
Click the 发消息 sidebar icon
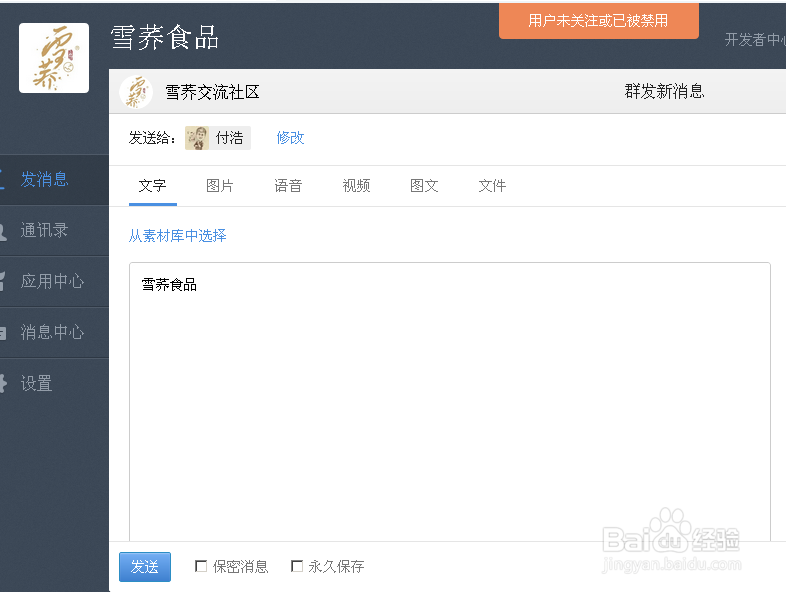[x=2, y=179]
